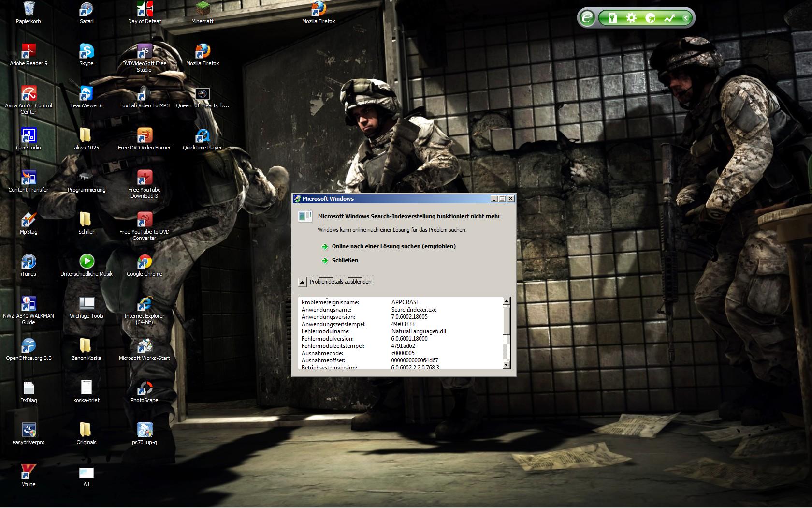Viewport: 812px width, 508px height.
Task: Launch Free YouTube Download 3
Action: [x=145, y=178]
